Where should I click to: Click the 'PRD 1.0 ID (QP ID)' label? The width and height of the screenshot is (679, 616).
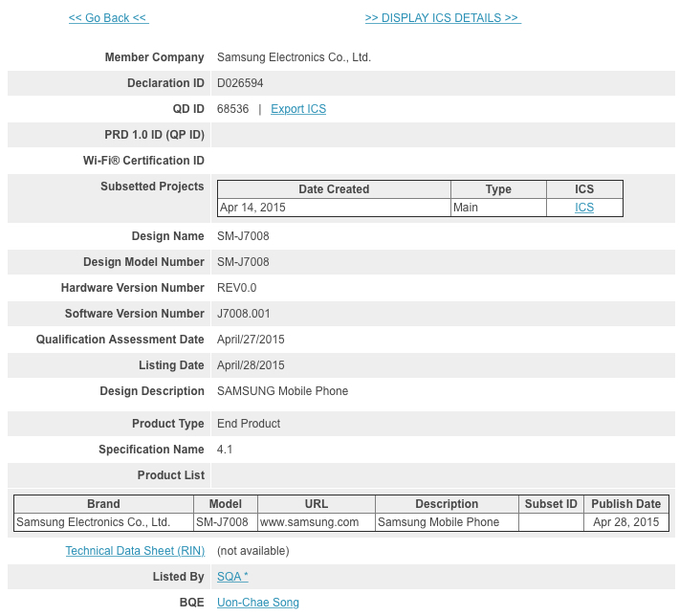click(155, 135)
